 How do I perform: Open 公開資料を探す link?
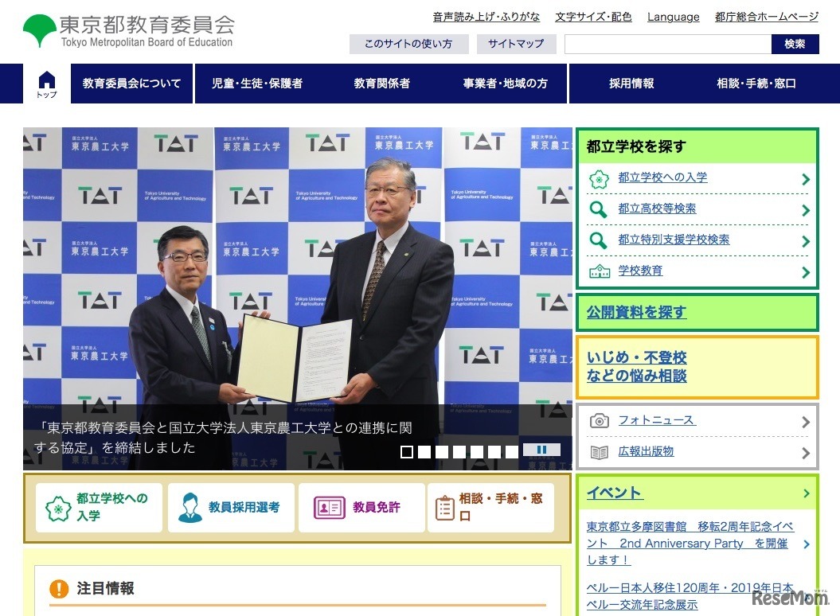pyautogui.click(x=636, y=312)
